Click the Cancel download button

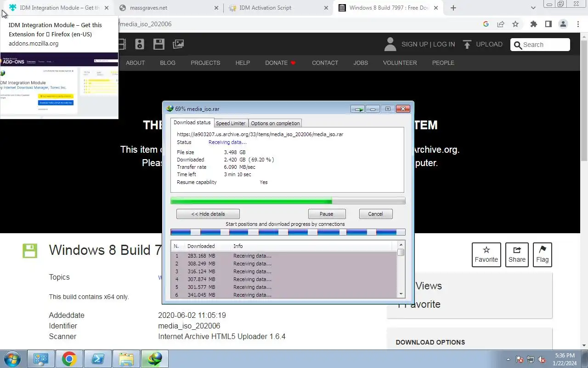click(375, 214)
